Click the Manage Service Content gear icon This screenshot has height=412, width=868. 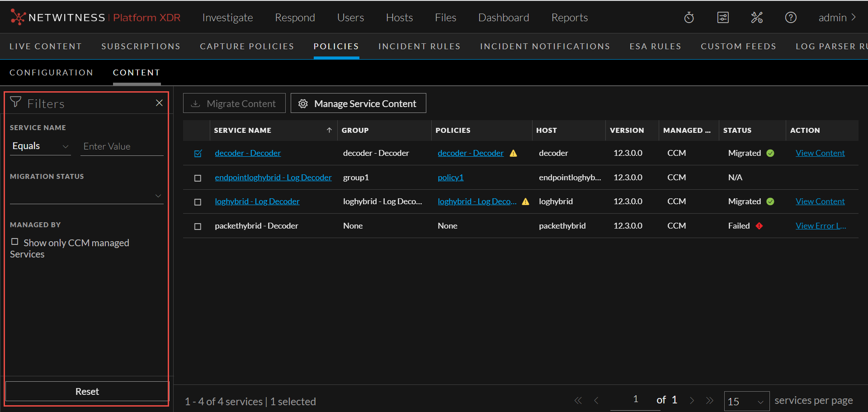[303, 103]
